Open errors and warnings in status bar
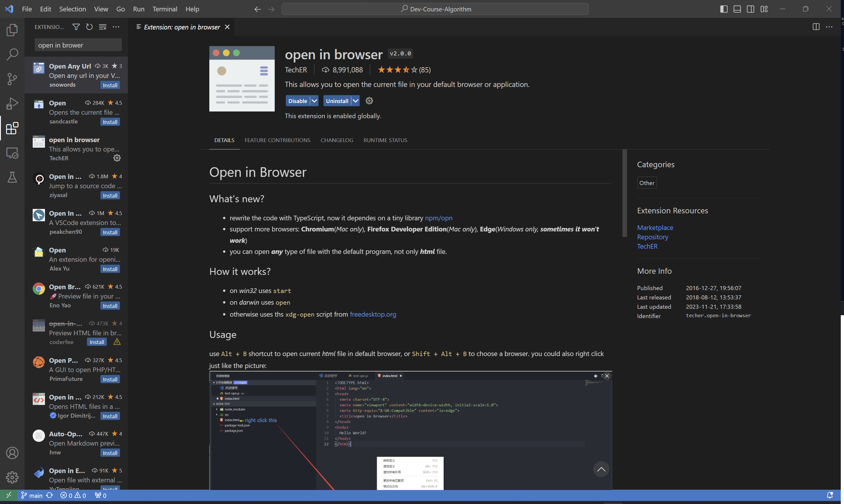The width and height of the screenshot is (844, 504). click(73, 495)
